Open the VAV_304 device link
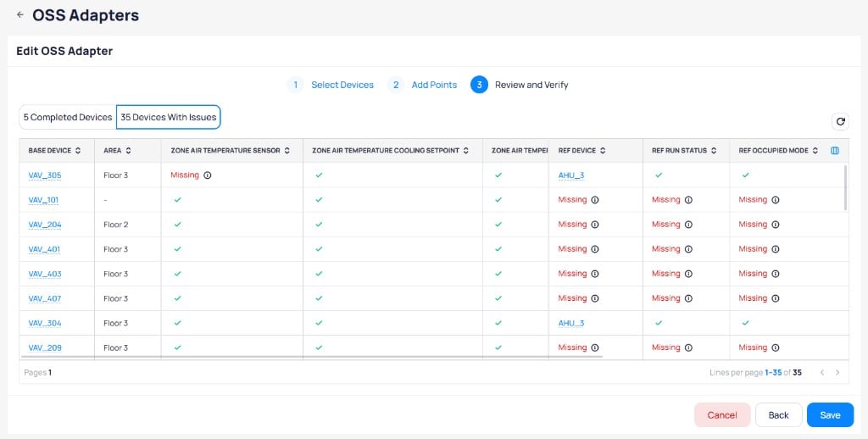The width and height of the screenshot is (868, 439). [x=45, y=323]
